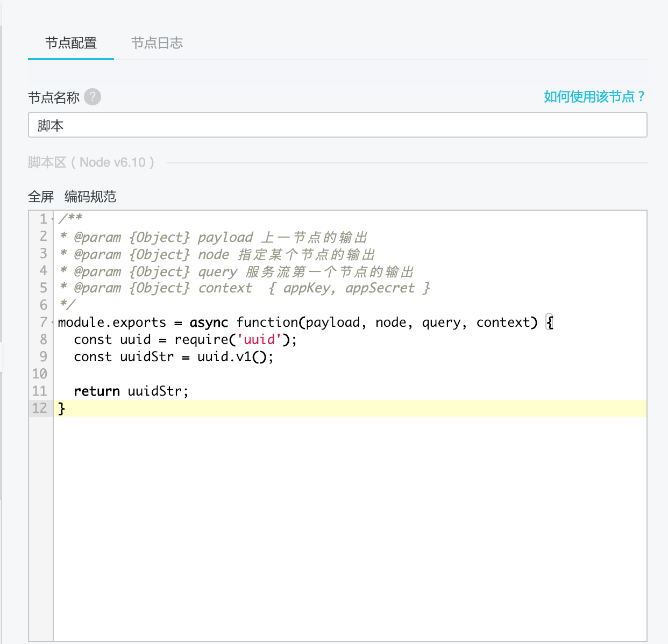
Task: Place cursor on uuid.v1() call in line 9
Action: tap(234, 357)
